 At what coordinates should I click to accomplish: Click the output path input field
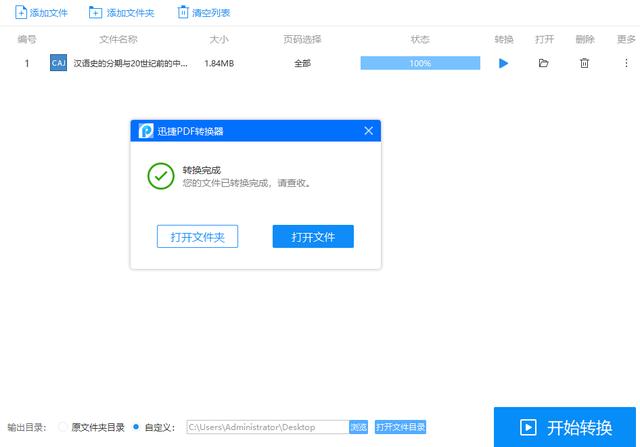click(x=268, y=427)
